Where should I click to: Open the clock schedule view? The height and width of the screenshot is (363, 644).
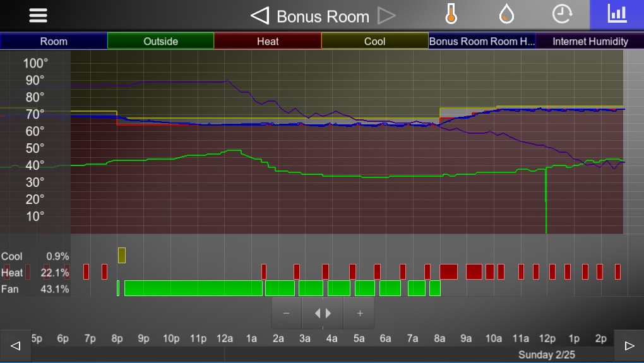pyautogui.click(x=561, y=15)
